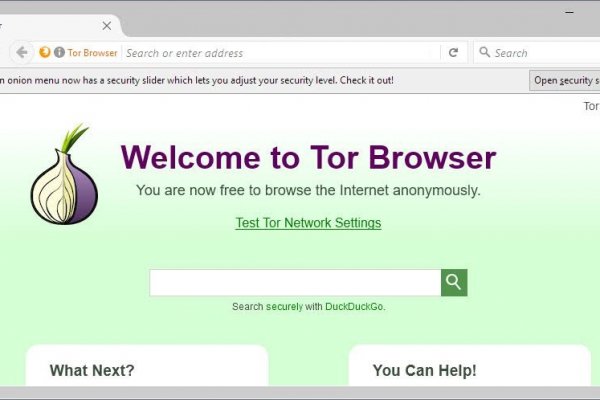
Task: Follow the DuckDuckGo link below search box
Action: [x=354, y=307]
